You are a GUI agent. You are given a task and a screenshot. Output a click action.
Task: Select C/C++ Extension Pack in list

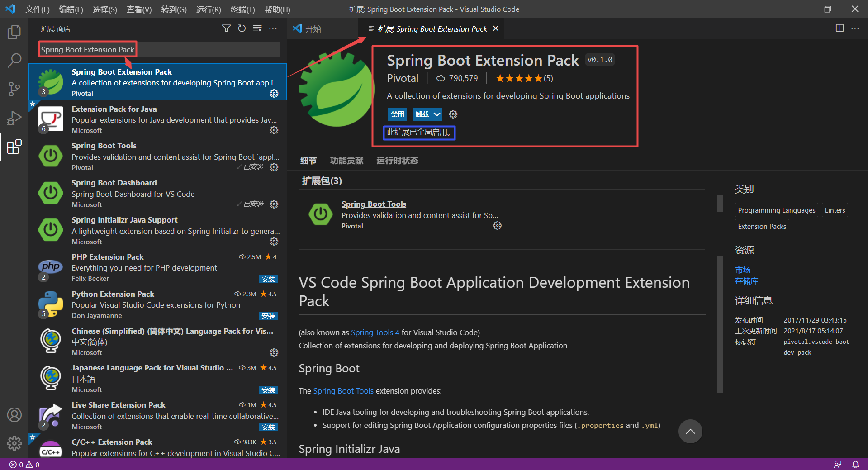(157, 447)
